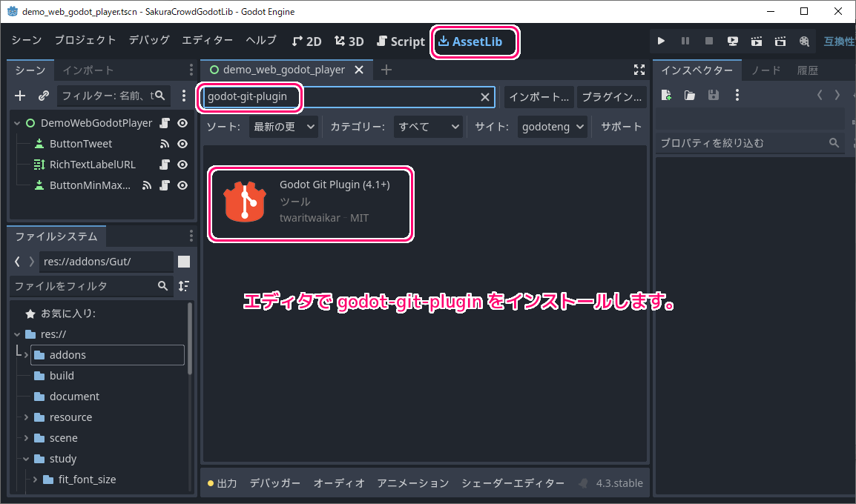The height and width of the screenshot is (504, 856).
Task: Toggle visibility of the ButtonMinMax node
Action: [x=182, y=185]
